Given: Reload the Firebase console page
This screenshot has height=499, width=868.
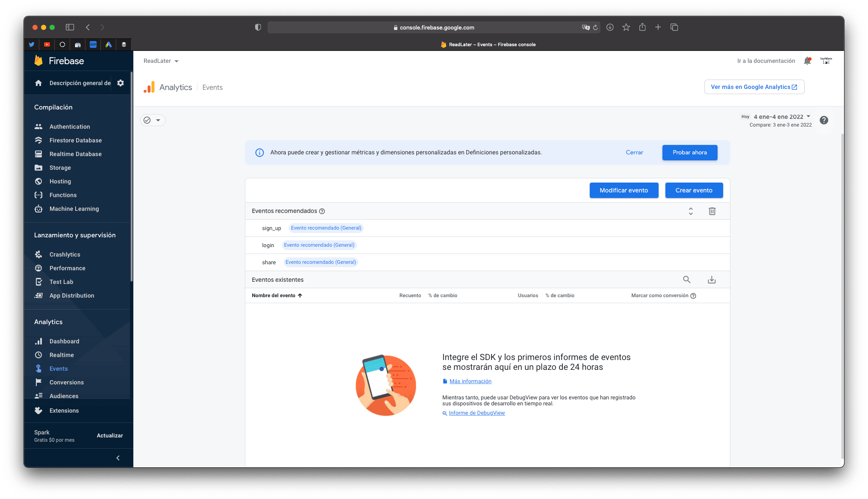Looking at the screenshot, I should pyautogui.click(x=595, y=27).
